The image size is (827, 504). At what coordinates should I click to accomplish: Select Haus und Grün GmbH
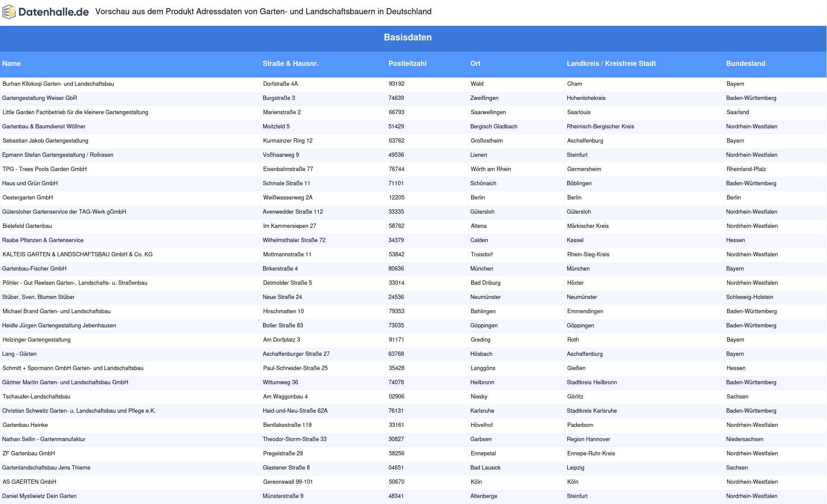pos(30,184)
